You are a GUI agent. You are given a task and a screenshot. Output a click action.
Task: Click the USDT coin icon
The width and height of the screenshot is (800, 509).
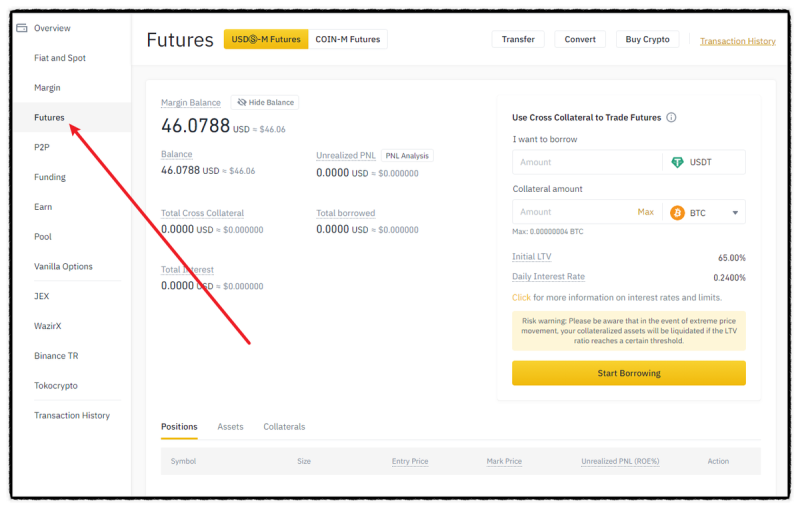pos(677,162)
